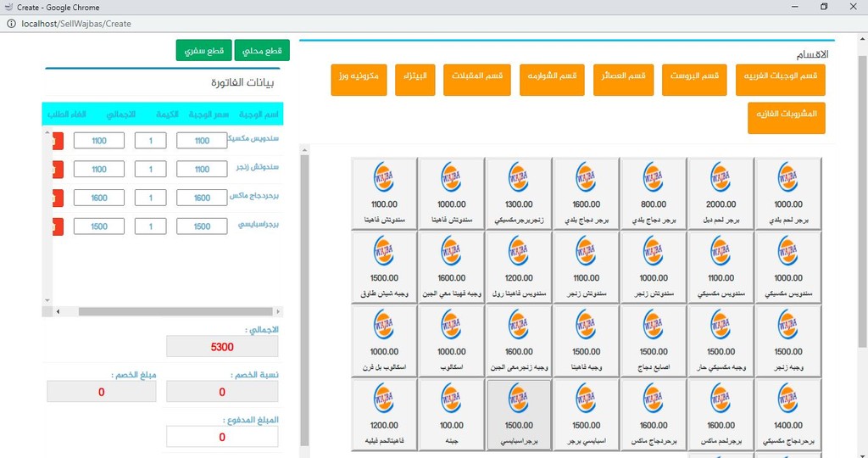The height and width of the screenshot is (458, 868).
Task: Add برجرلحم ماكس (1600.00) item
Action: (x=721, y=414)
